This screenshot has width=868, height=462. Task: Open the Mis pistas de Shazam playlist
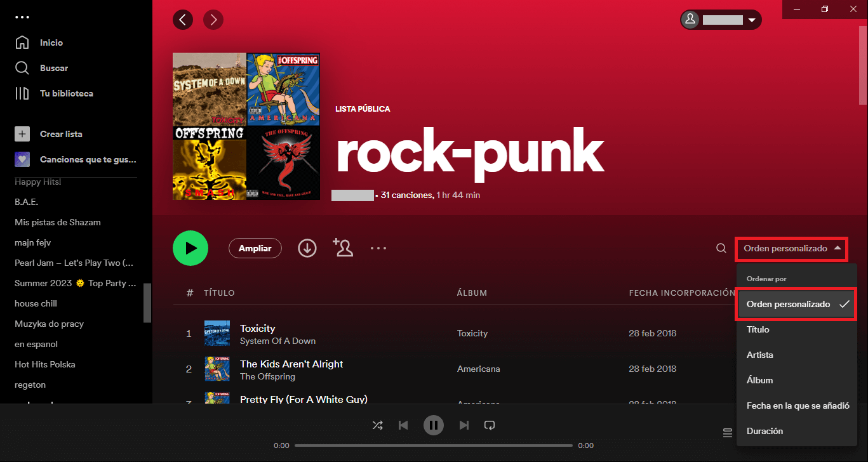coord(58,222)
